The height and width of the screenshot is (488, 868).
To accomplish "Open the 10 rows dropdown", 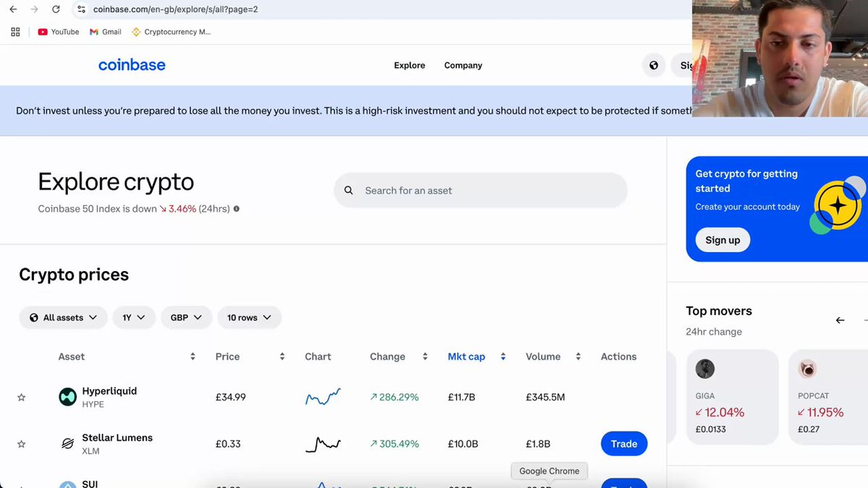I will (250, 317).
